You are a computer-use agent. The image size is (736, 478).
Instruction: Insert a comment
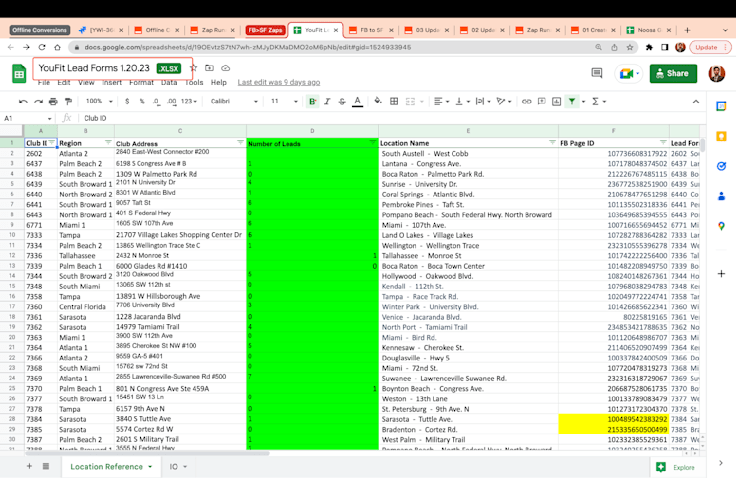tap(542, 101)
